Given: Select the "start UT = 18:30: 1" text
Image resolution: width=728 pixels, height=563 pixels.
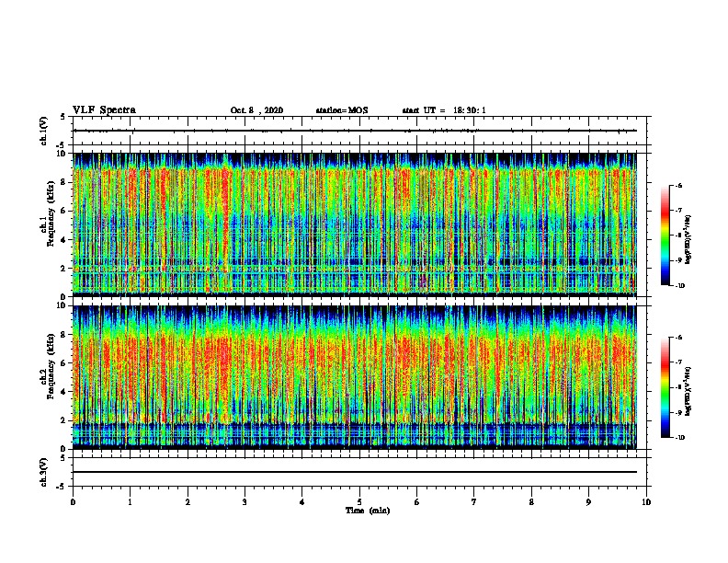Looking at the screenshot, I should pos(444,110).
